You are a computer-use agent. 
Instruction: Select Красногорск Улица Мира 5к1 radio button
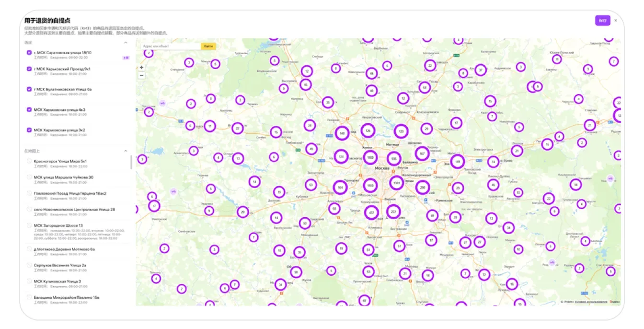[30, 161]
